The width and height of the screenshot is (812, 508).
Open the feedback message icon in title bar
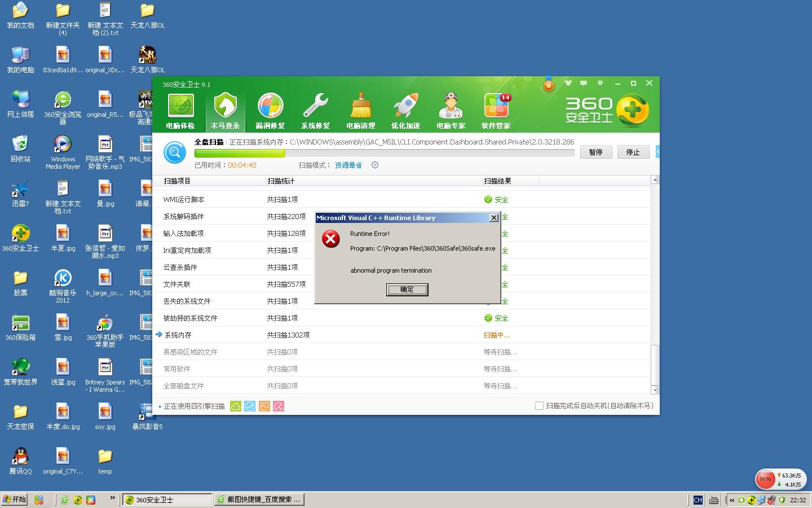(584, 83)
